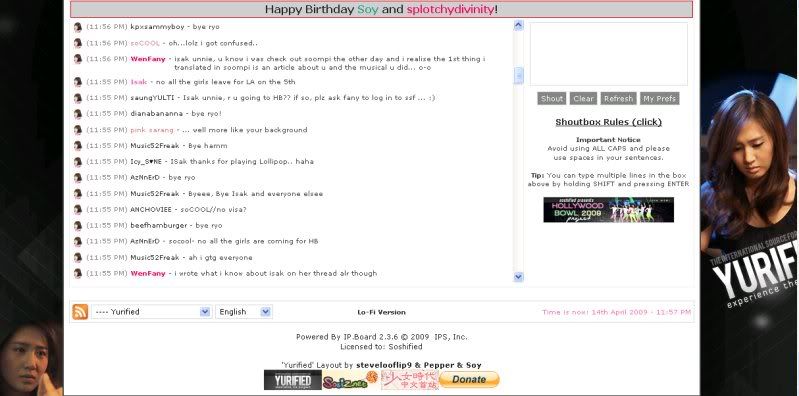Screen dimensions: 799x396
Task: Open the Hollywood Bowl 2009 banner
Action: 608,209
